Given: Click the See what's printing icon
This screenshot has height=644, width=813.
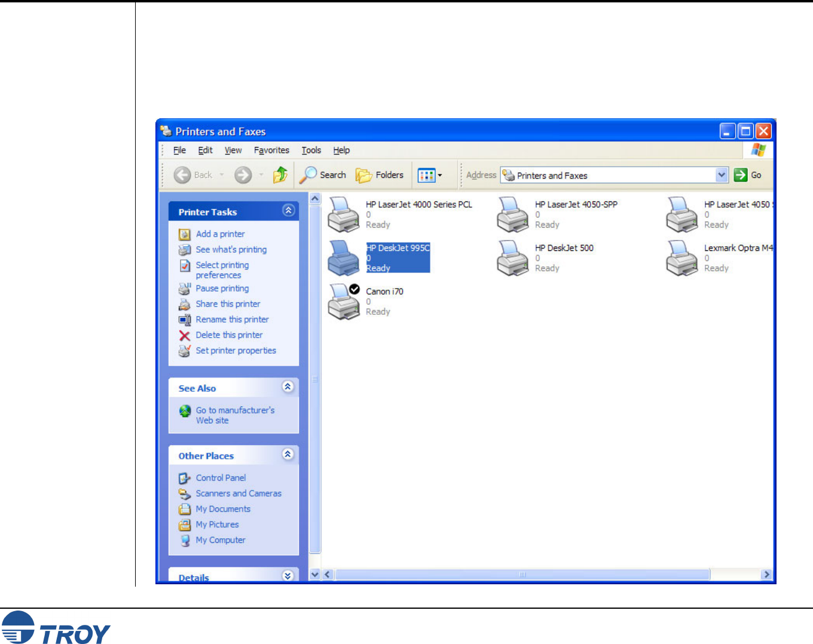Looking at the screenshot, I should pyautogui.click(x=185, y=250).
